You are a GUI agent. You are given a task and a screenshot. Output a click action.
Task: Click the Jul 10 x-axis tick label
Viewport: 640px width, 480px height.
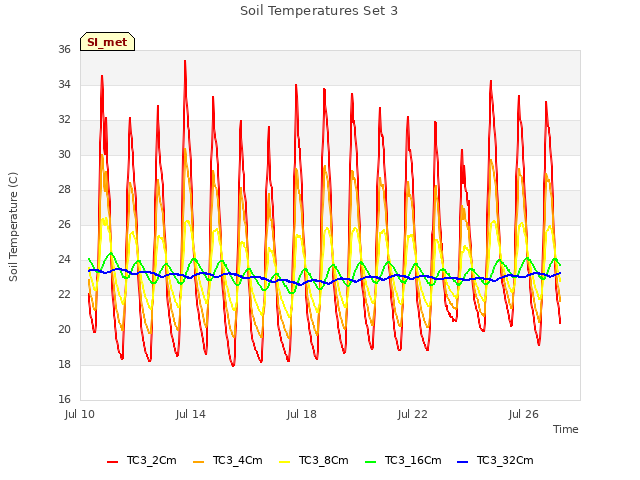[x=80, y=414]
